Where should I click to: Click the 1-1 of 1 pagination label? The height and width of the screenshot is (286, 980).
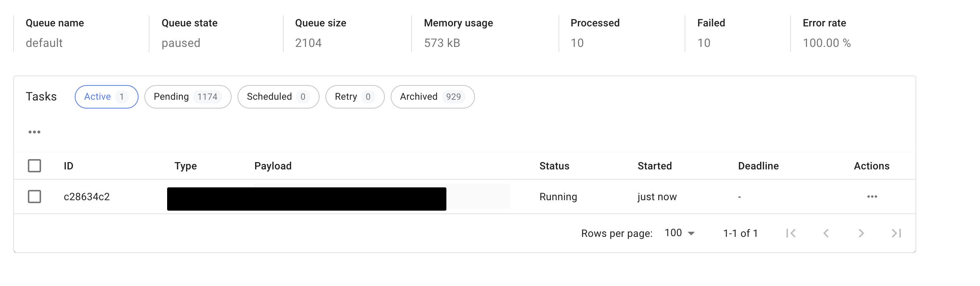pyautogui.click(x=740, y=233)
